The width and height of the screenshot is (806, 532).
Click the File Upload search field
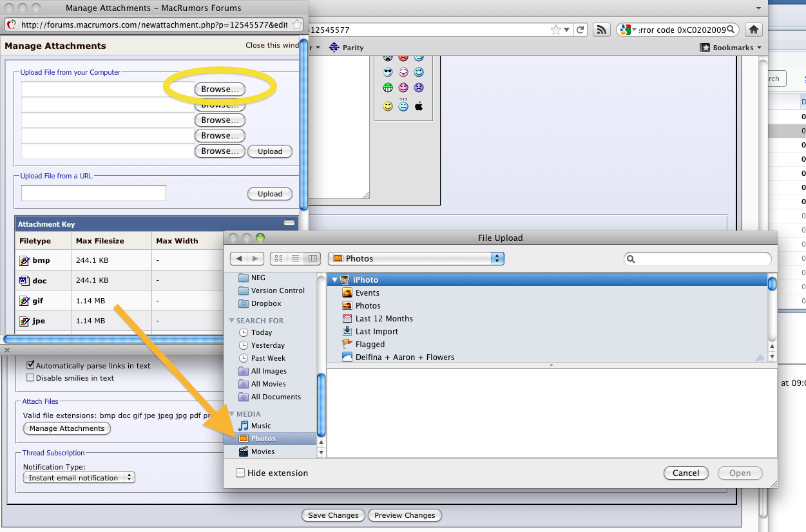pos(698,259)
